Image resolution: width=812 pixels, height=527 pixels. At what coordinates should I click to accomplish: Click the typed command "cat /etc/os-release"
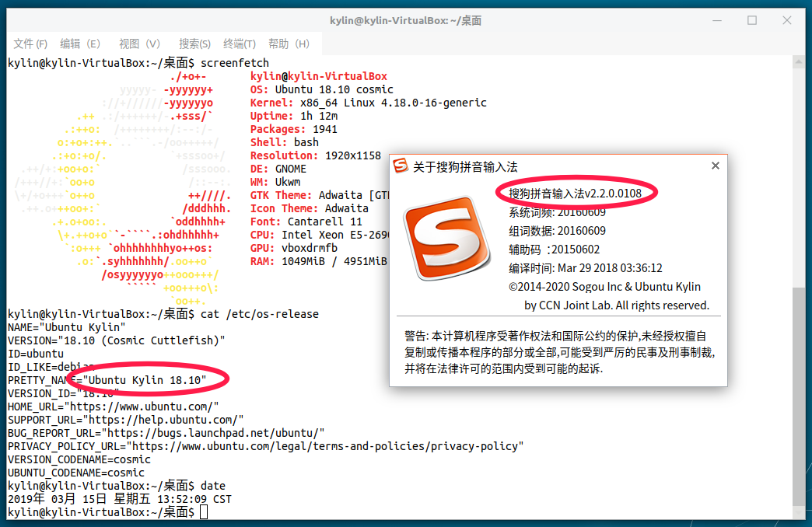pyautogui.click(x=260, y=314)
